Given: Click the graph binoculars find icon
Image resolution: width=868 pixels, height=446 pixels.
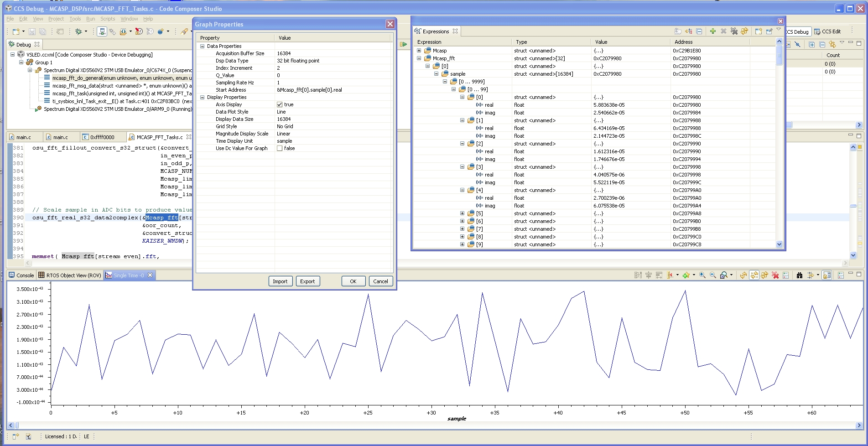Looking at the screenshot, I should coord(799,275).
